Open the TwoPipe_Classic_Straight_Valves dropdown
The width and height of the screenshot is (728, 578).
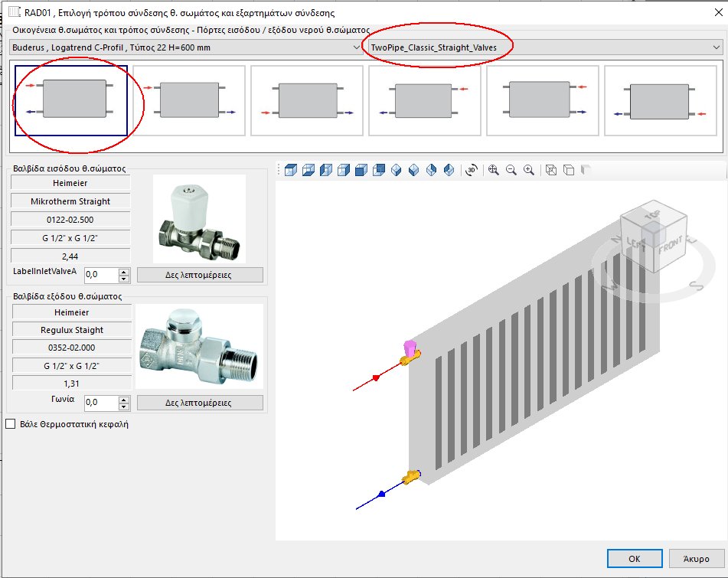click(718, 46)
